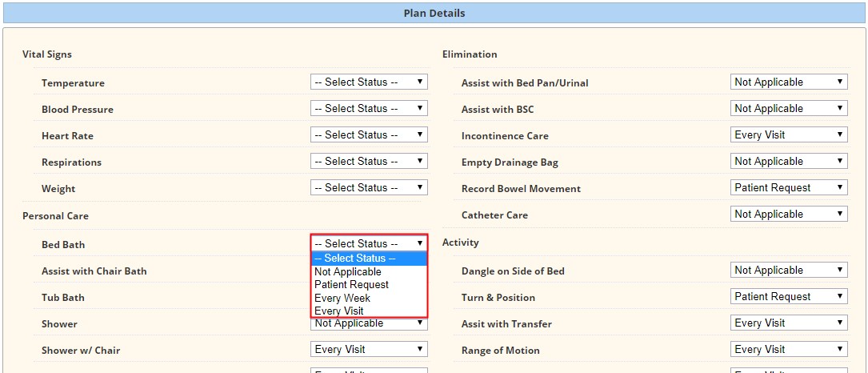868x373 pixels.
Task: Open the Empty Drainage Bag dropdown
Action: pyautogui.click(x=789, y=161)
